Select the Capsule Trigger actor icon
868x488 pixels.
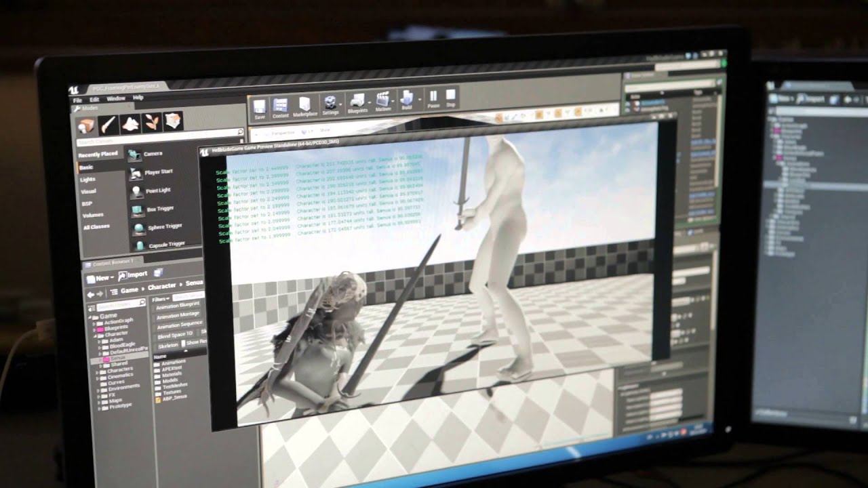[x=140, y=245]
